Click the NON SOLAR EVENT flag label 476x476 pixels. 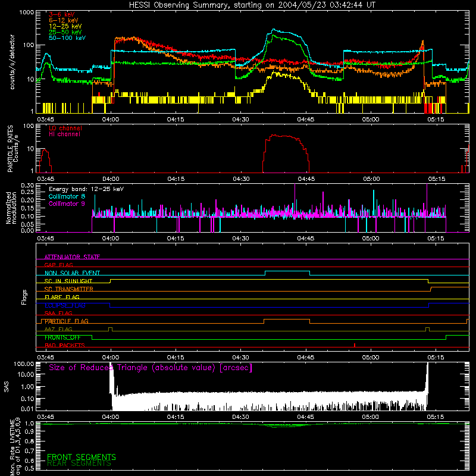72,273
